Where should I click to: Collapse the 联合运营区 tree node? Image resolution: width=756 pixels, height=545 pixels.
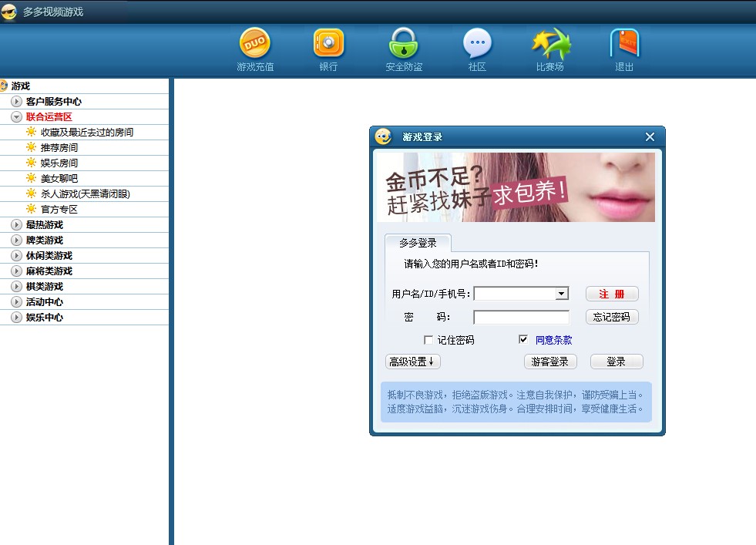coord(16,117)
